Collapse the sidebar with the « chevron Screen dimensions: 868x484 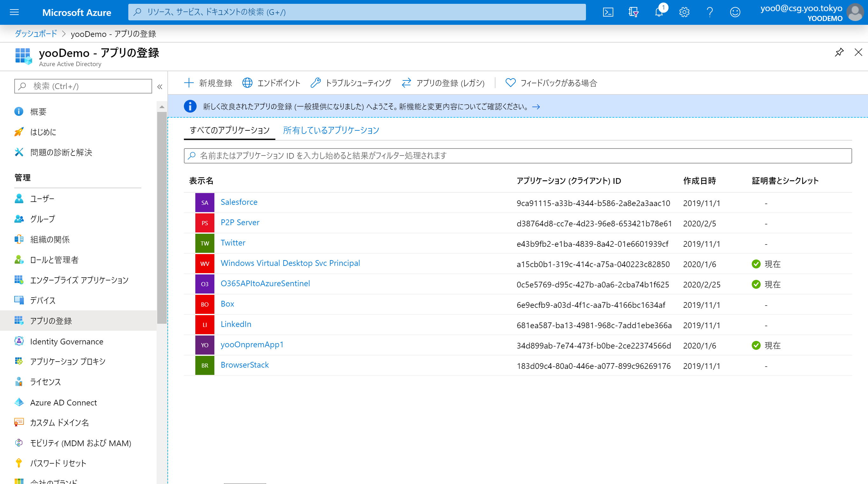click(x=160, y=87)
